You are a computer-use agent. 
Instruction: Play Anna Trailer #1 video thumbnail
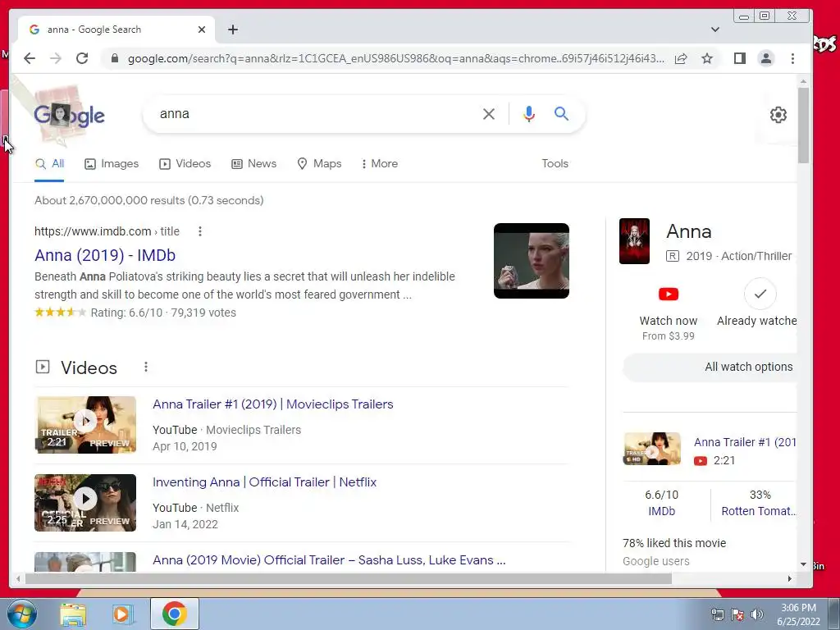tap(85, 425)
